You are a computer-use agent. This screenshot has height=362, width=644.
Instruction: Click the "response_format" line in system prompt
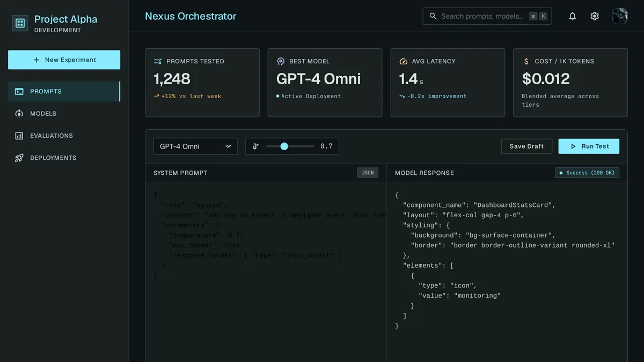point(255,255)
